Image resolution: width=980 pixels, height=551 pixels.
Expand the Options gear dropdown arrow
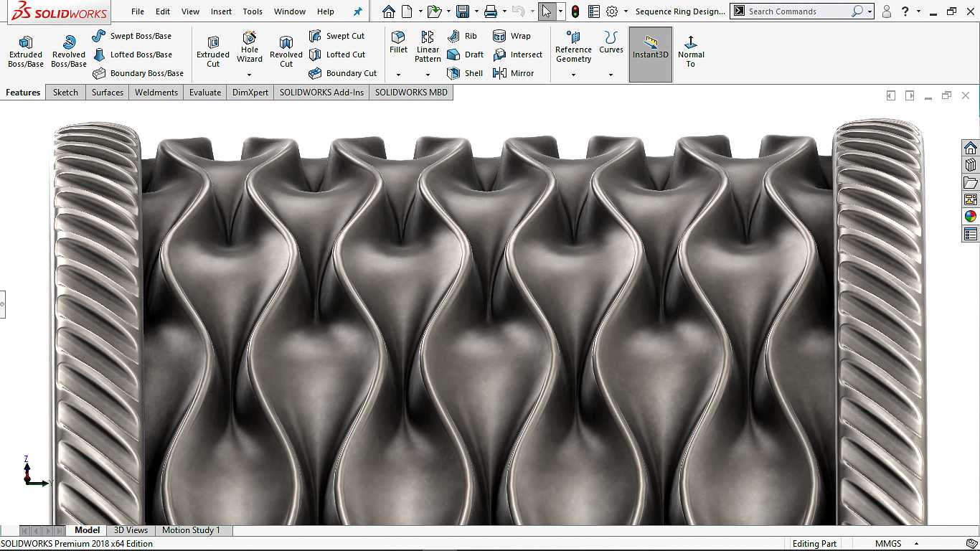point(626,11)
